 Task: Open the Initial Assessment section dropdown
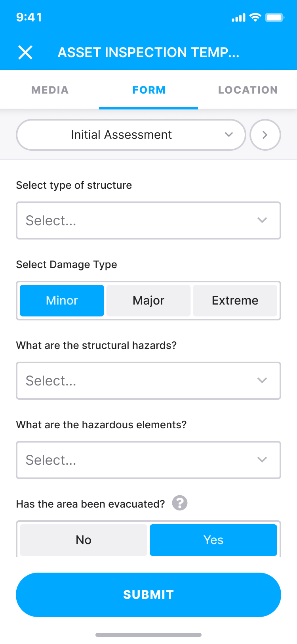pos(131,134)
